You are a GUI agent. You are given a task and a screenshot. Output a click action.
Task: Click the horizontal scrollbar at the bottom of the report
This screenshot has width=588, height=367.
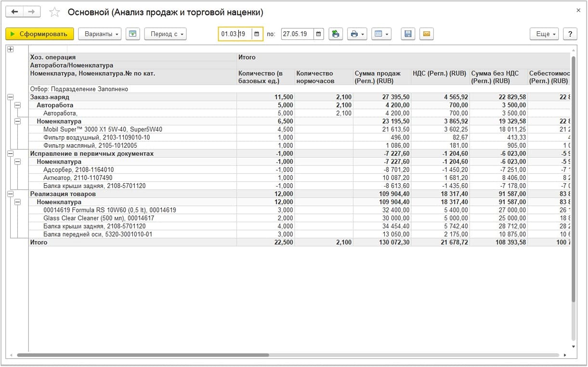(x=143, y=355)
